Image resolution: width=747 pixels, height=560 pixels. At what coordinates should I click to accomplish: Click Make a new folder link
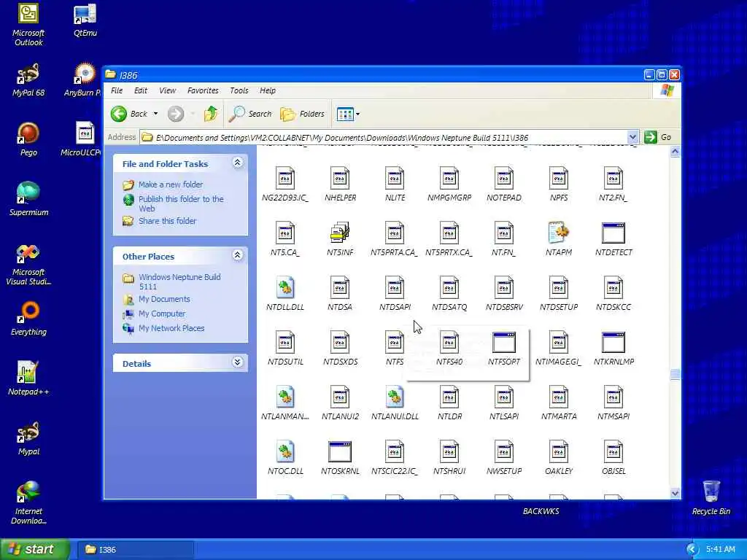coord(171,184)
